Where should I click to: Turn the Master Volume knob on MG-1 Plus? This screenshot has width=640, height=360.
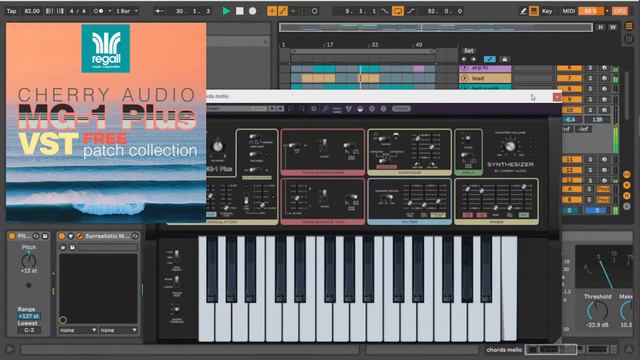510,147
